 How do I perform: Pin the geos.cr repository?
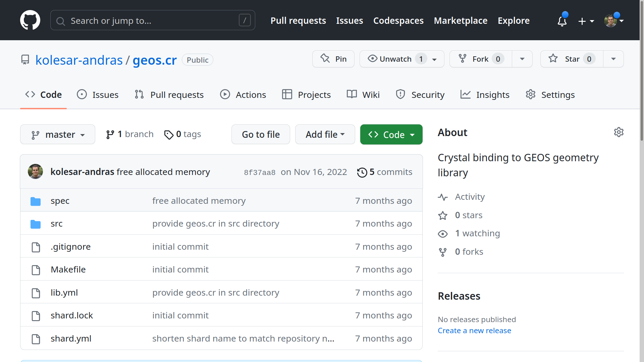click(x=333, y=59)
